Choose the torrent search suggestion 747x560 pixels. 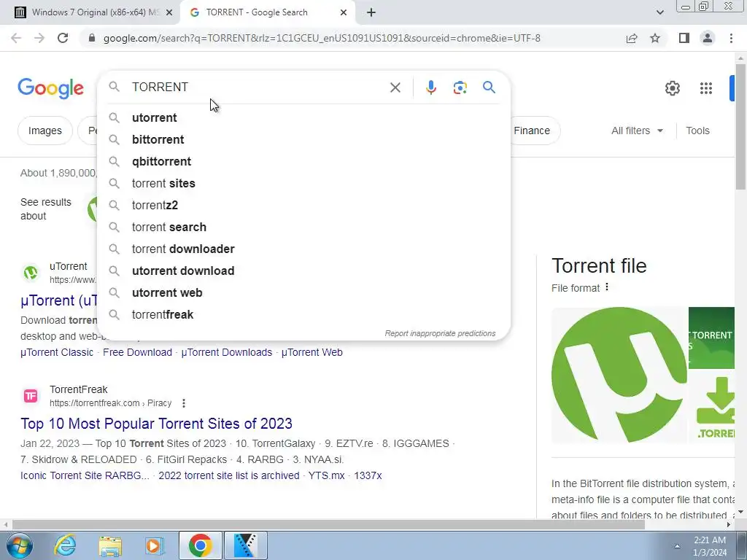click(x=303, y=227)
